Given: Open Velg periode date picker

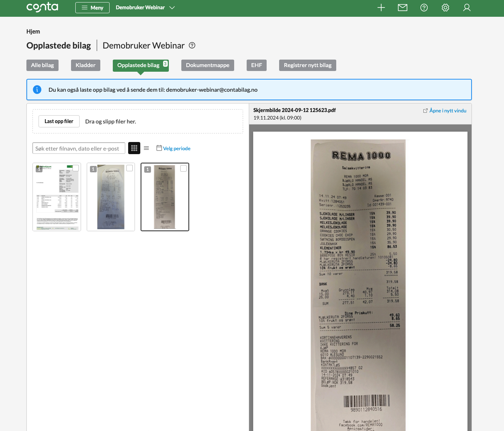Looking at the screenshot, I should coord(173,148).
